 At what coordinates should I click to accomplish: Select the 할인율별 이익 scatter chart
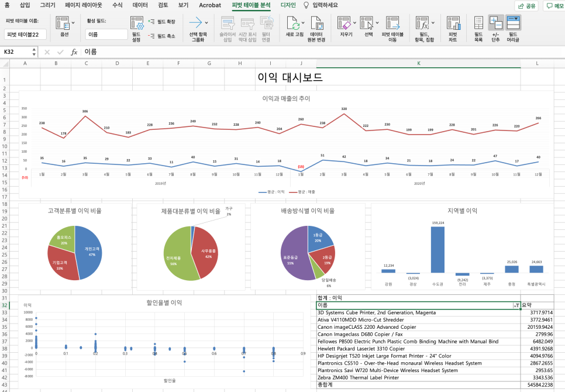[164, 342]
